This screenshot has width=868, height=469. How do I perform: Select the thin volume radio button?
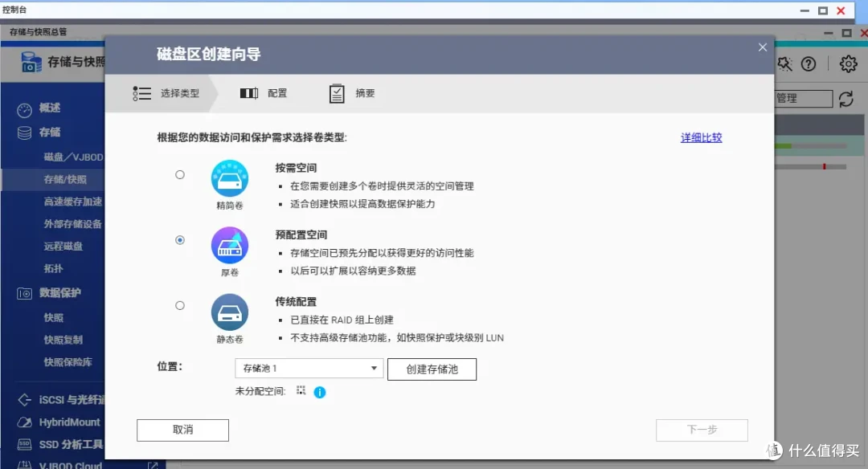point(180,175)
